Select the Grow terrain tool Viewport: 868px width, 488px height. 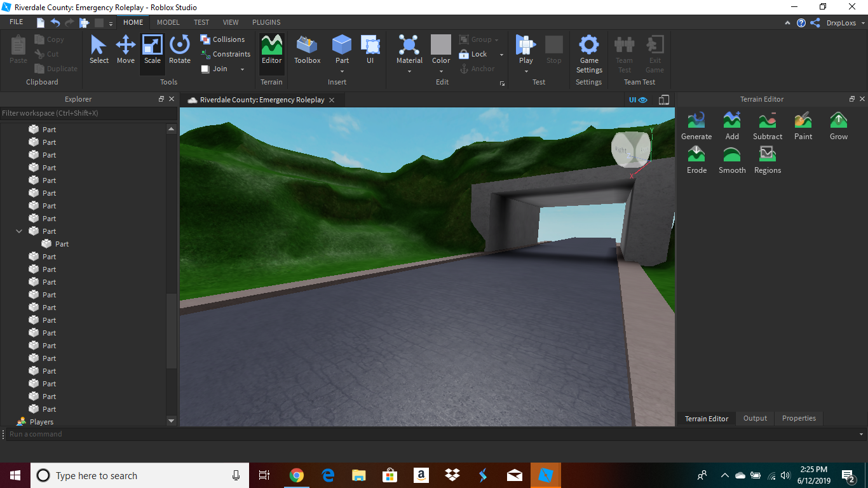tap(839, 126)
